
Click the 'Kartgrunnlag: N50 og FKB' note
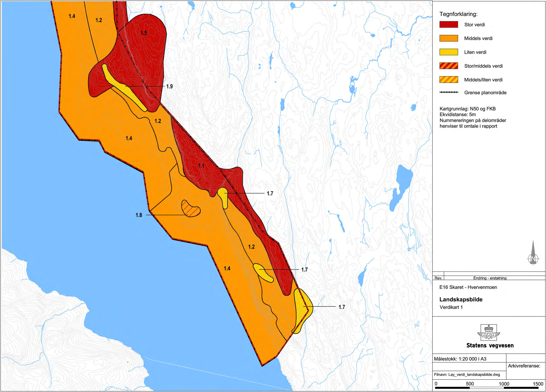pos(467,109)
